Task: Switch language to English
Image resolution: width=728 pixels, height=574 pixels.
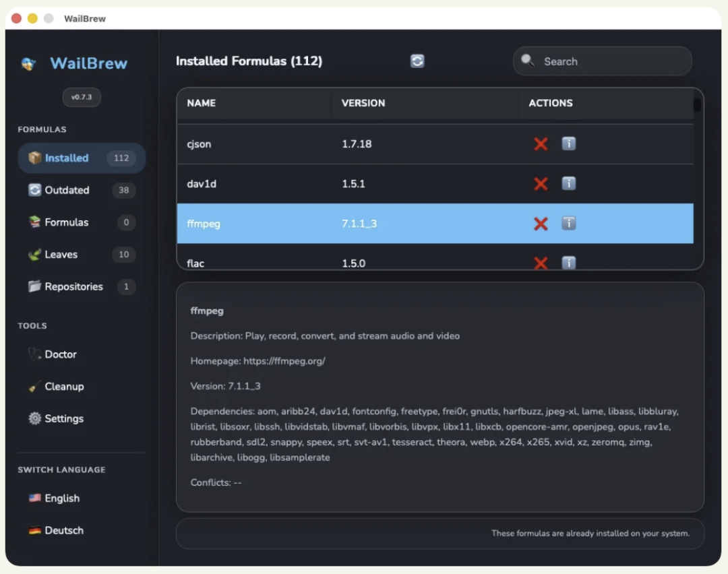Action: (62, 499)
